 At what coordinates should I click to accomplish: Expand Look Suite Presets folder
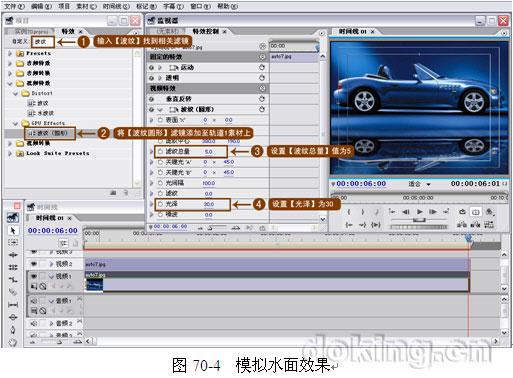click(x=10, y=153)
